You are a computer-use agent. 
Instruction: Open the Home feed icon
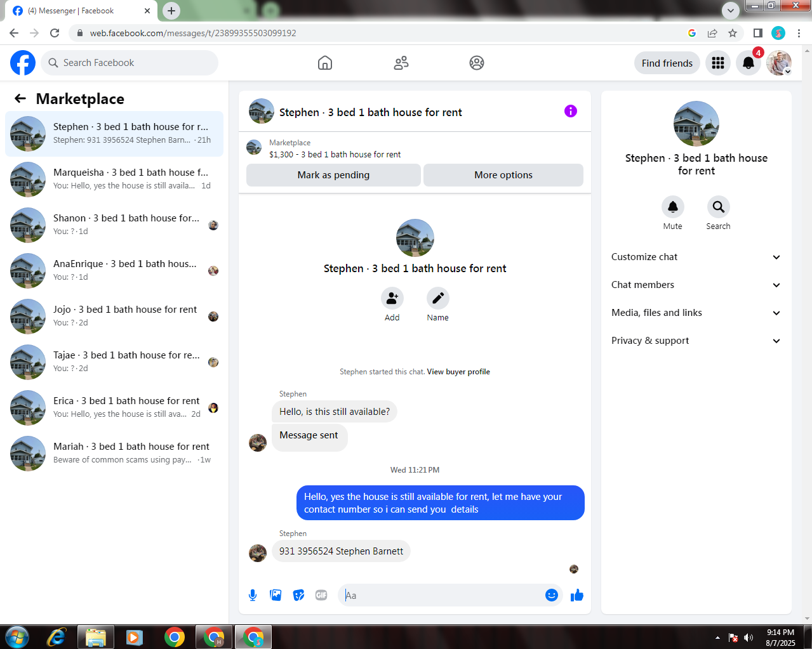(325, 63)
